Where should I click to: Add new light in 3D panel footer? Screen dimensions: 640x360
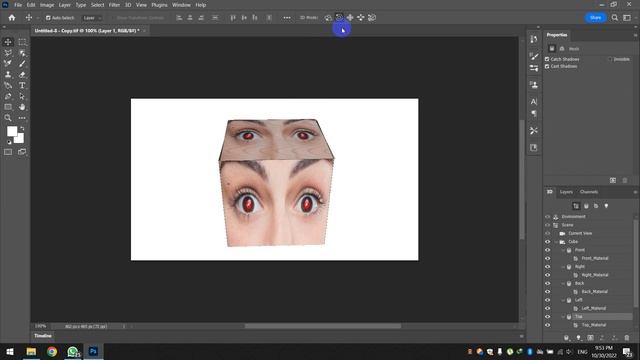578,338
